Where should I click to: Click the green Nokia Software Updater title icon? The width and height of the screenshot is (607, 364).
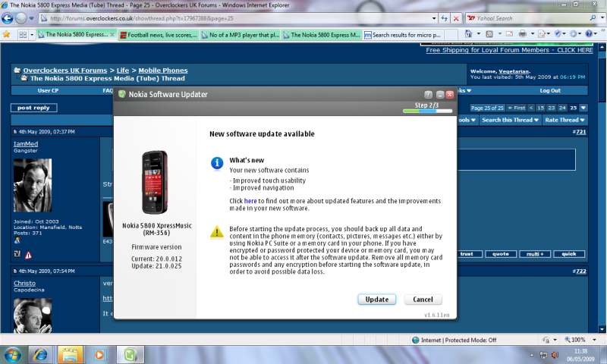121,94
